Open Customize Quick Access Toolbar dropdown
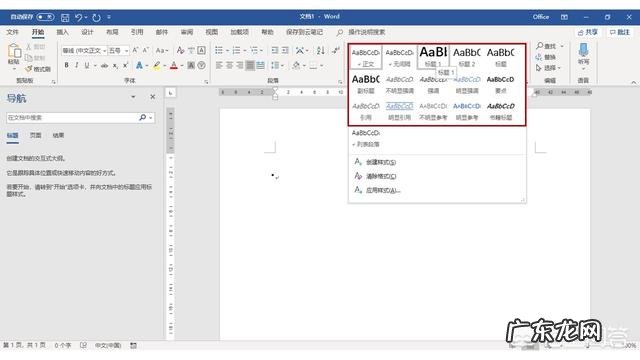Viewport: 640px width, 360px height. click(x=109, y=17)
